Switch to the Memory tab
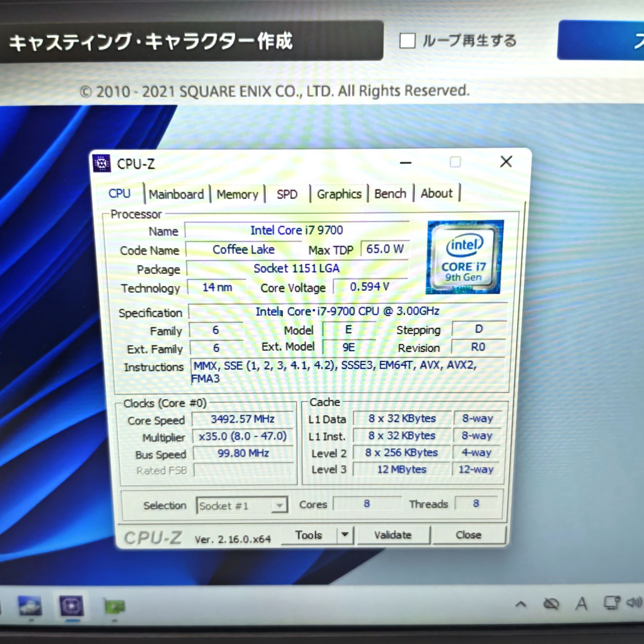This screenshot has height=644, width=644. tap(237, 194)
